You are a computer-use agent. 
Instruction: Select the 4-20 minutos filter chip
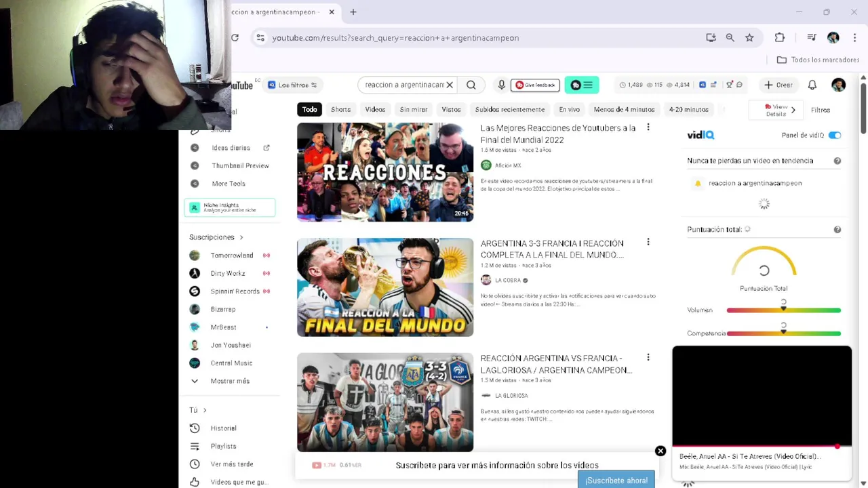(688, 109)
